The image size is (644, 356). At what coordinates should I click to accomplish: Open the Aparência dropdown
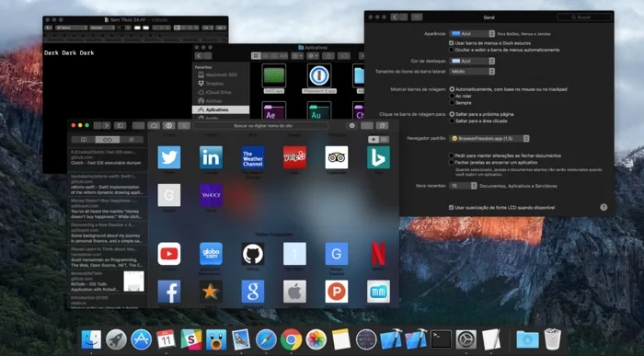pos(472,34)
